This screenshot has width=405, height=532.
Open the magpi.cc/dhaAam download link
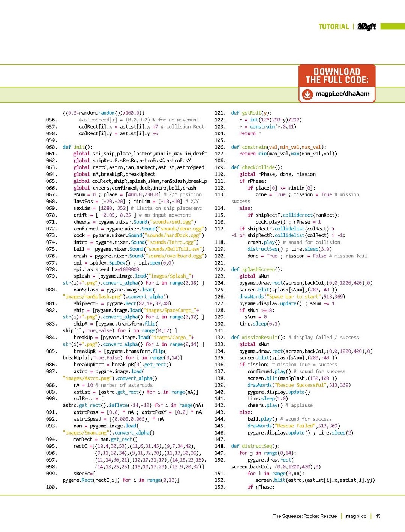coord(342,94)
